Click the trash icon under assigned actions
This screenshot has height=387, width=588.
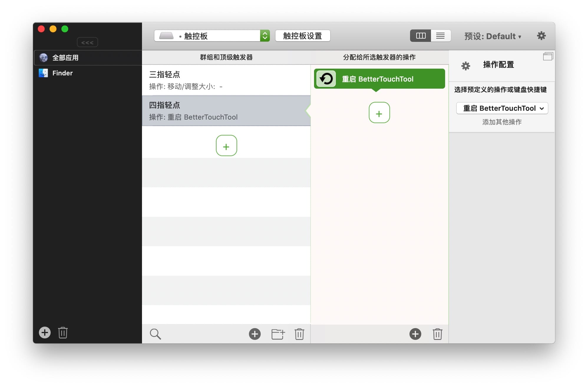click(437, 334)
